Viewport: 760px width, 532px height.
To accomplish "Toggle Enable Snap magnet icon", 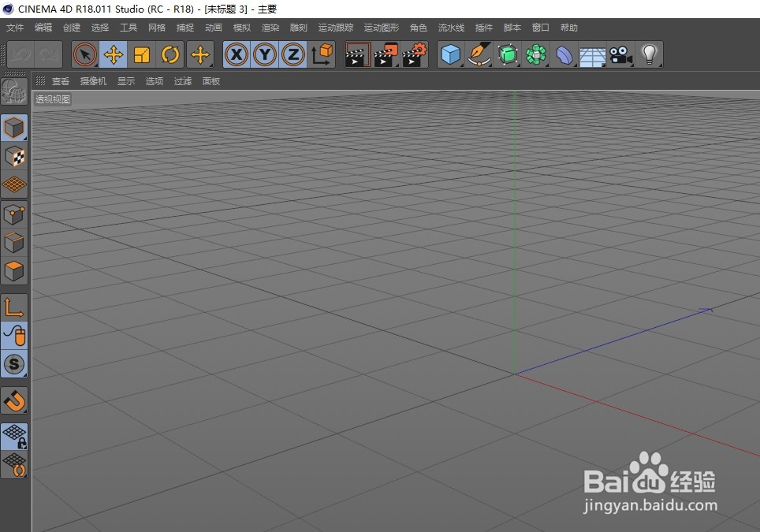I will tap(14, 400).
